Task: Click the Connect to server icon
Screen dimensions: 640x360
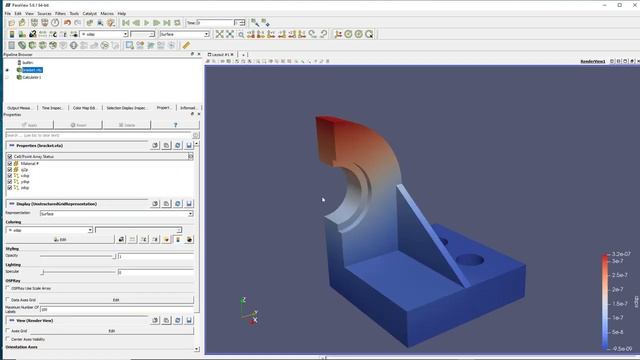Action: point(34,23)
